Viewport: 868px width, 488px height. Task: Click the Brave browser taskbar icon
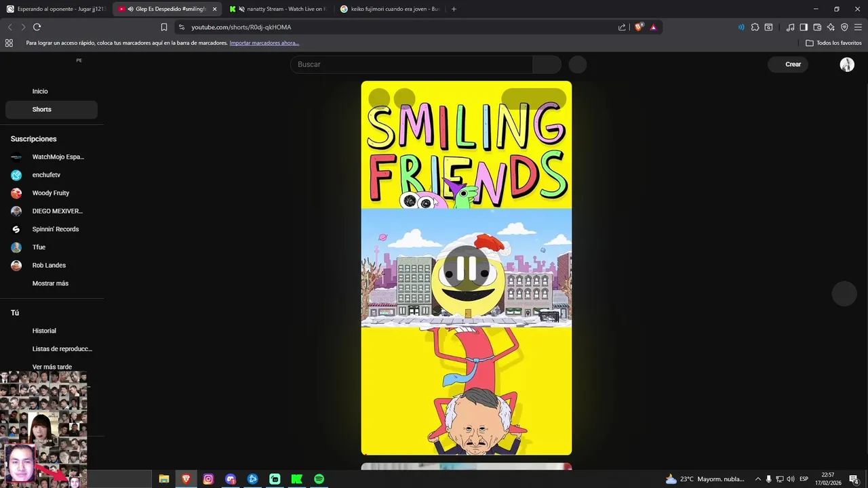pos(186,479)
